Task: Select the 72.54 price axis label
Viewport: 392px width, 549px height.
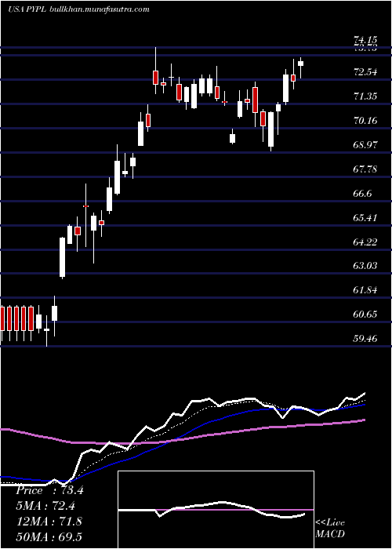Action: [x=366, y=72]
